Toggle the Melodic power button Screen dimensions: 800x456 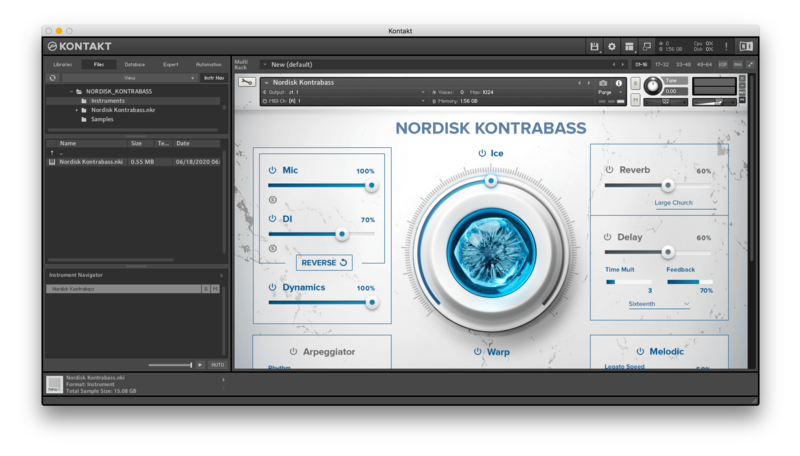640,351
